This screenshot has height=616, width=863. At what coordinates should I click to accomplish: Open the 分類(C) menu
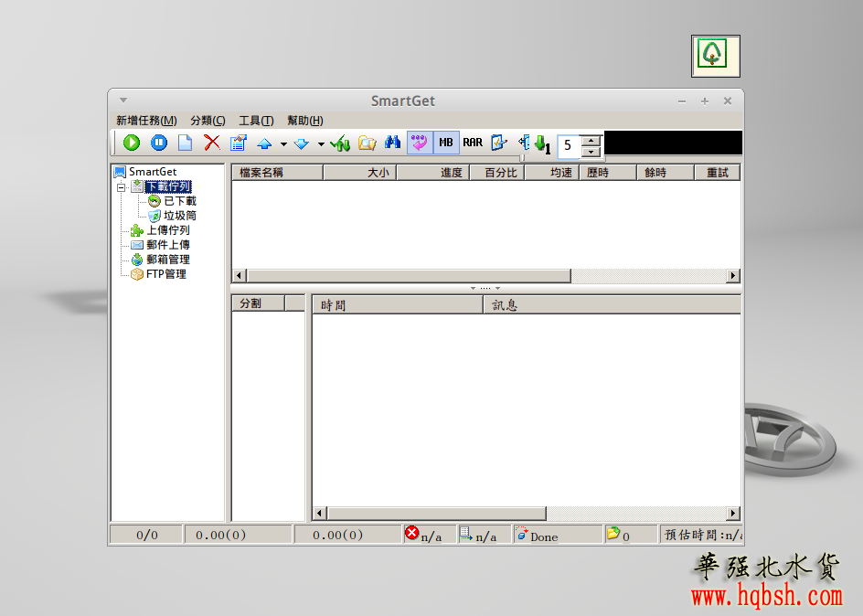coord(208,121)
